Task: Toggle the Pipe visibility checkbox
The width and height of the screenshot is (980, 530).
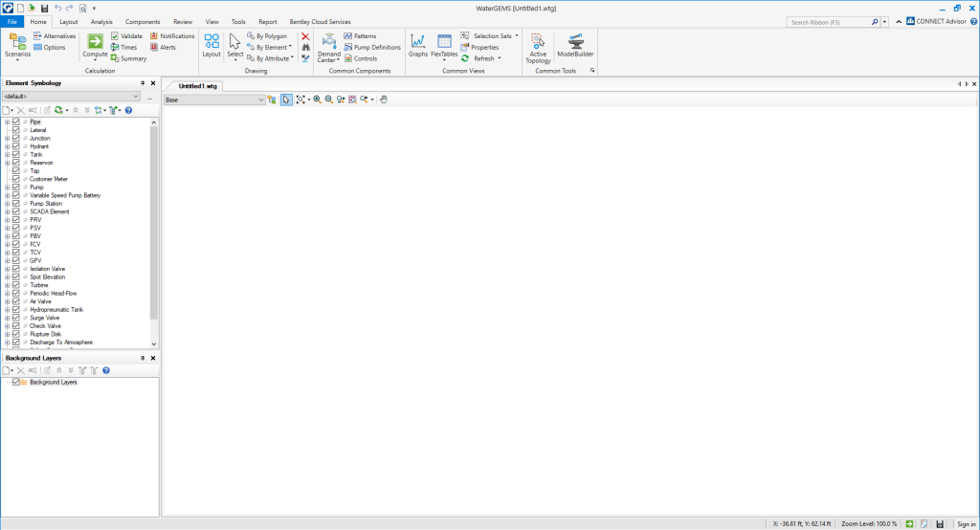Action: click(16, 121)
